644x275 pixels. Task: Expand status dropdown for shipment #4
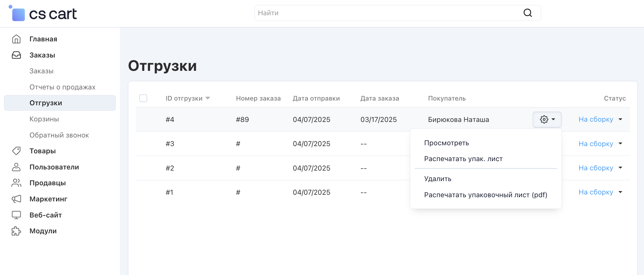[x=620, y=119]
